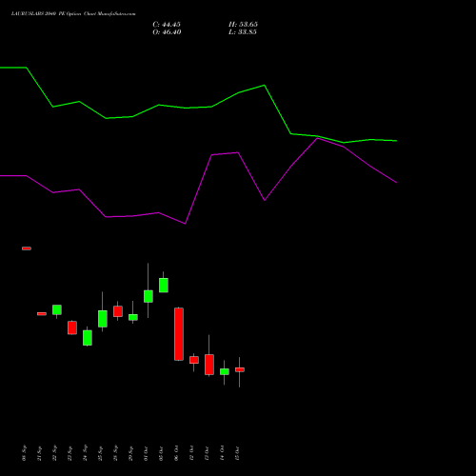Select the tallest red candlestick on the chart
The height and width of the screenshot is (476, 476).
tap(179, 334)
